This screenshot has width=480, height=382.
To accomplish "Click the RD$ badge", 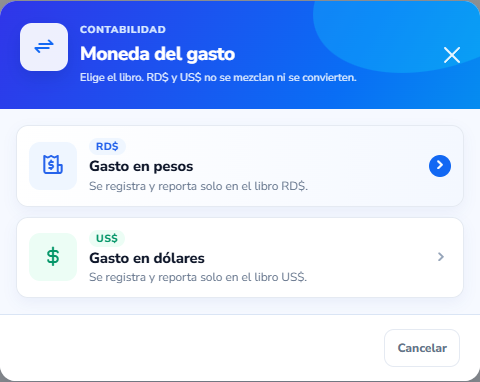I will 107,146.
